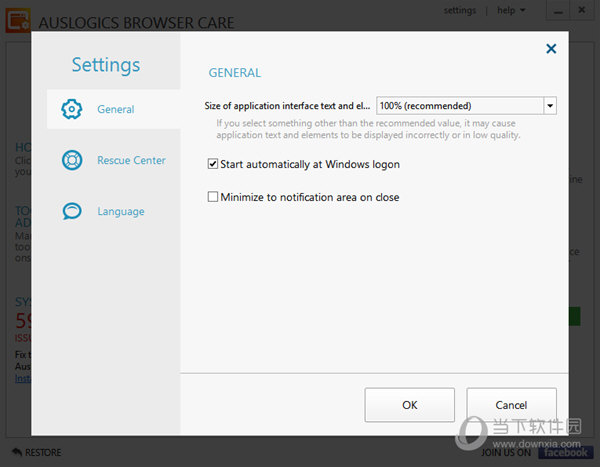
Task: Click the Restore arrow icon in the main window
Action: tap(17, 452)
